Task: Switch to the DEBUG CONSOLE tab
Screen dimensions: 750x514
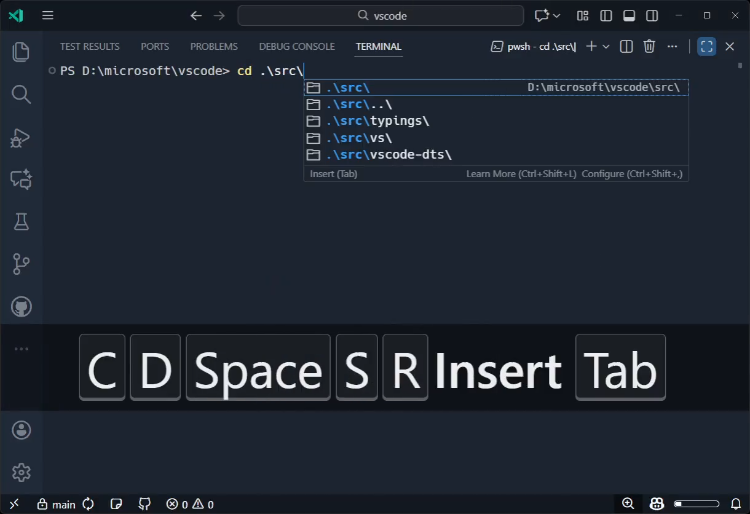Action: coord(297,46)
